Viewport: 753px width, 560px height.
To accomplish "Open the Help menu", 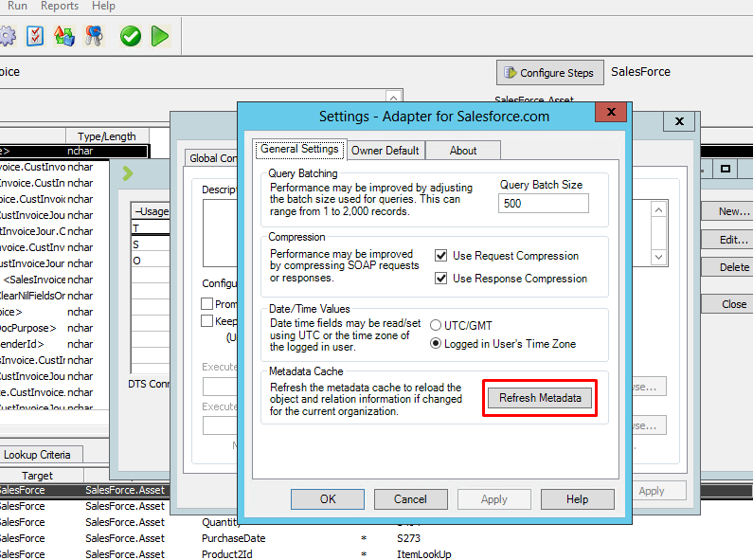I will click(x=104, y=6).
